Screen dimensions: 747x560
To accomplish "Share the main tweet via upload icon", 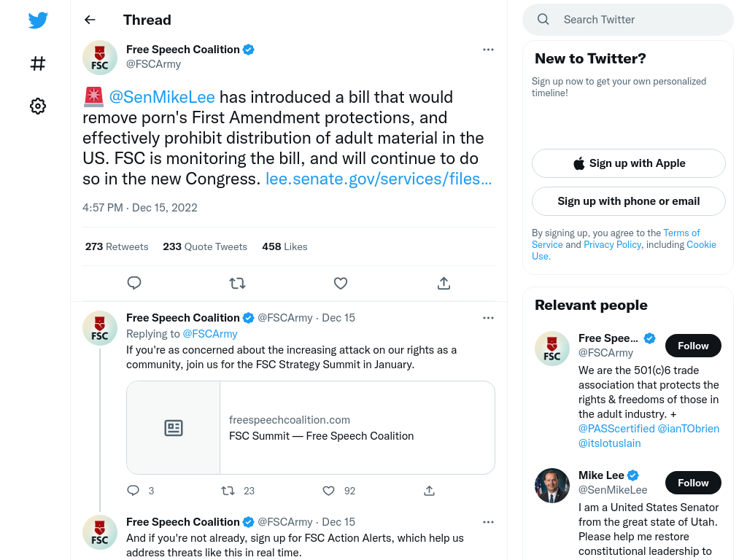I will coord(444,284).
